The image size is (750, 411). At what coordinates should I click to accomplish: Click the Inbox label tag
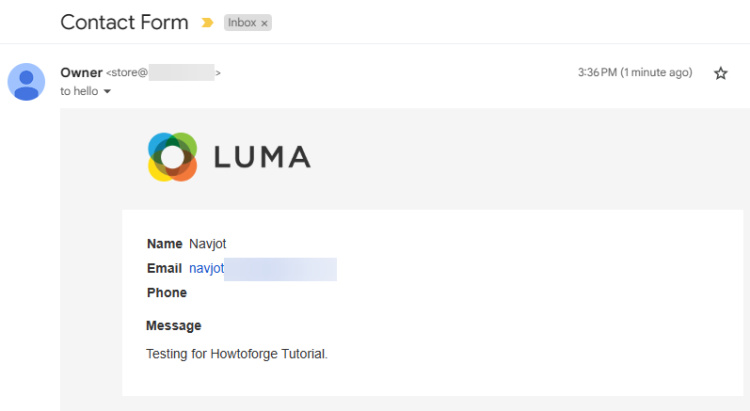point(241,22)
